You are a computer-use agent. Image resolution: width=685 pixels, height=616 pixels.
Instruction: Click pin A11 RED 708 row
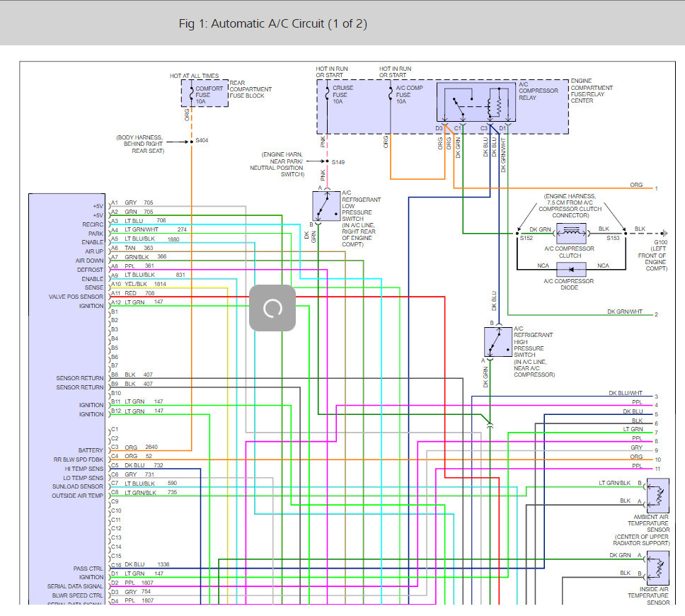133,293
